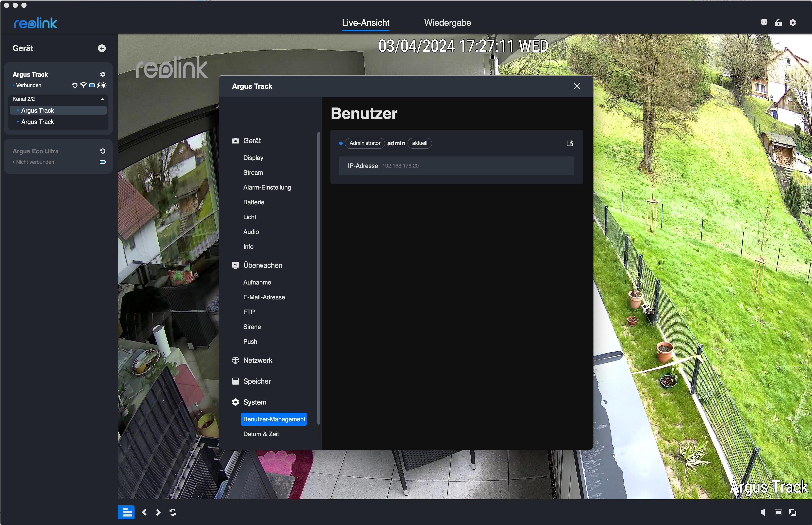Viewport: 812px width, 525px height.
Task: Open app settings gear in header
Action: coord(793,22)
